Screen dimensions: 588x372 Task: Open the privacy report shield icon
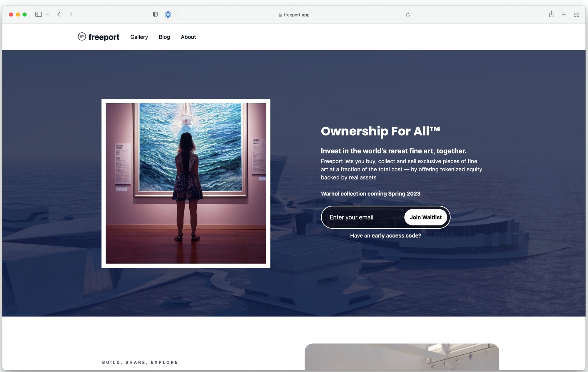point(155,14)
